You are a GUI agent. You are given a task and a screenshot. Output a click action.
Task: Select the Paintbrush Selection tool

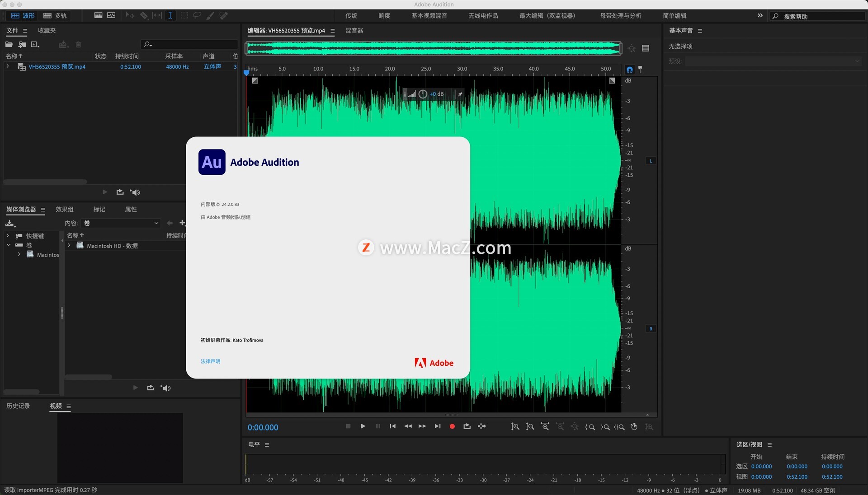(x=210, y=15)
